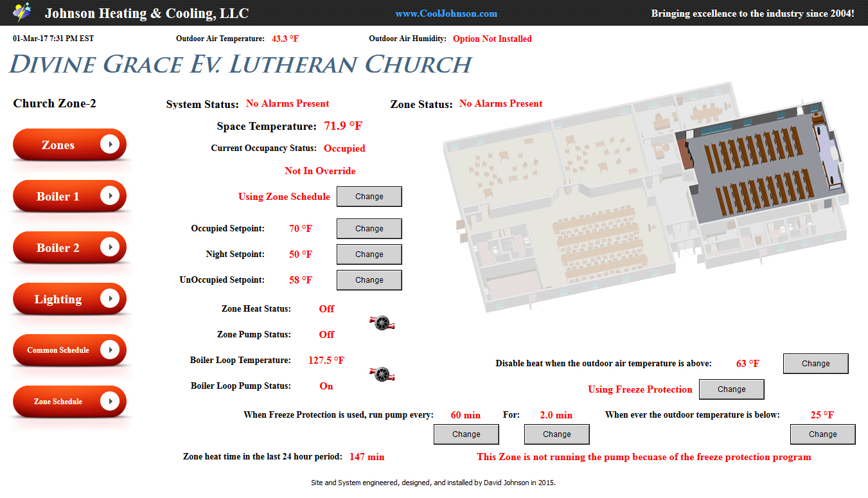This screenshot has width=868, height=498.
Task: Click the Occupied status value
Action: (x=344, y=148)
